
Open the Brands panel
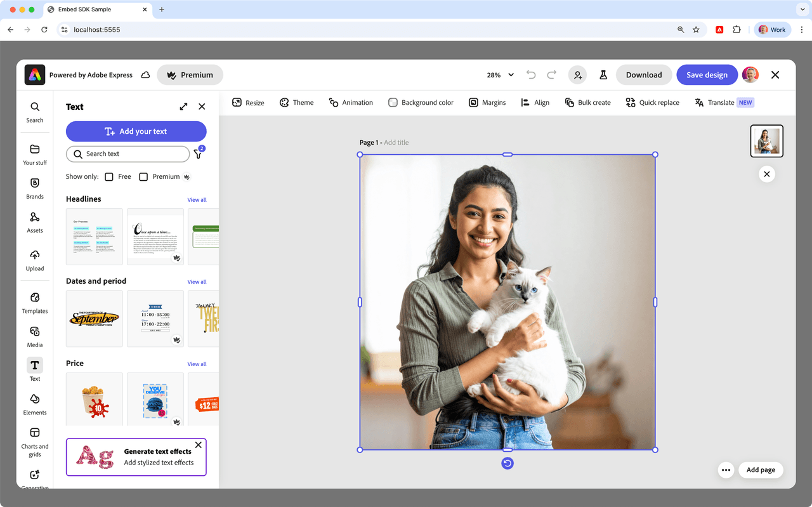point(35,188)
